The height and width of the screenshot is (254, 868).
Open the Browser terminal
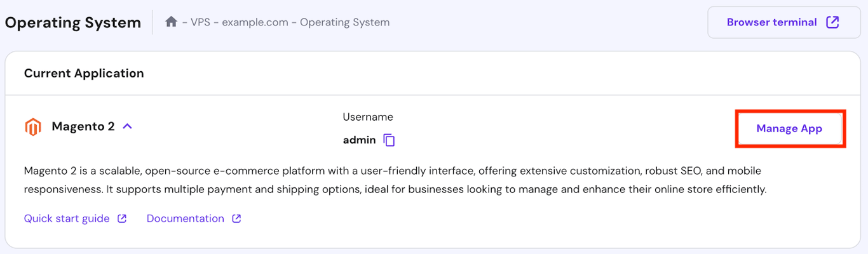(x=783, y=22)
